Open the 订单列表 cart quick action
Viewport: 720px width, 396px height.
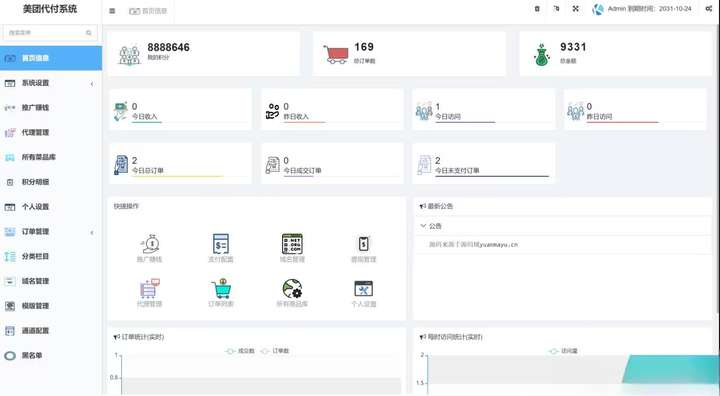pos(221,289)
